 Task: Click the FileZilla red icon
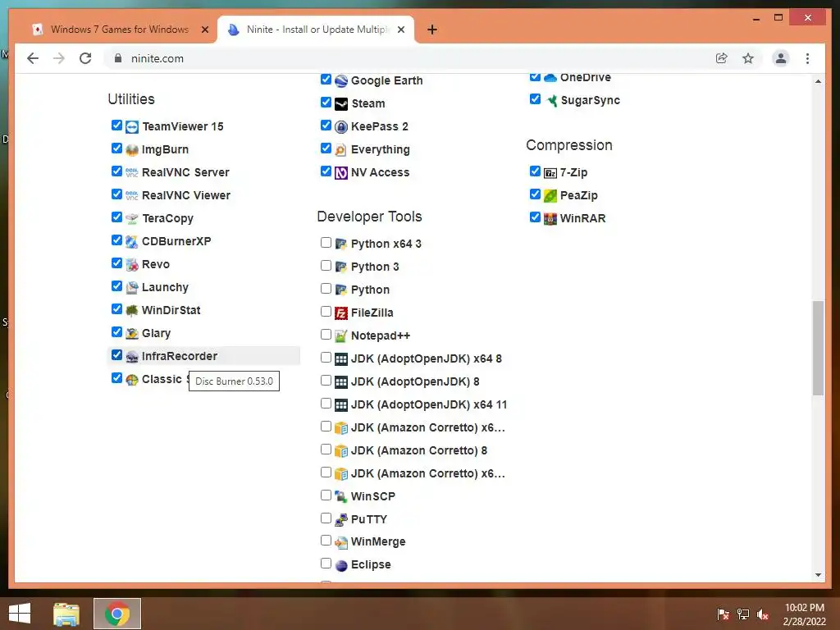point(341,313)
